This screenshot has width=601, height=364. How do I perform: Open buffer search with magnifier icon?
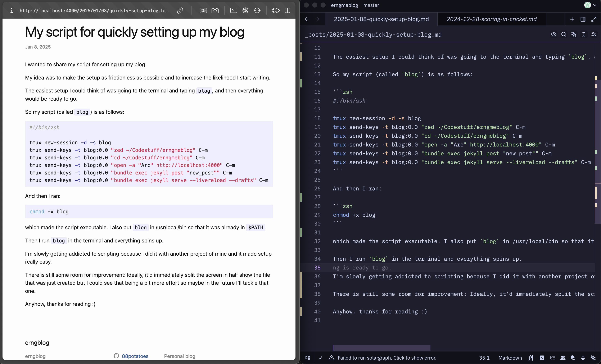(x=564, y=34)
